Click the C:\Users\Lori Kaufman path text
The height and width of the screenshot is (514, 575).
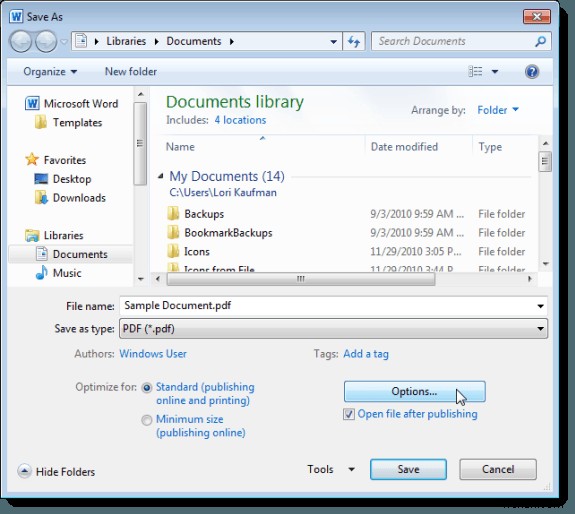(223, 192)
